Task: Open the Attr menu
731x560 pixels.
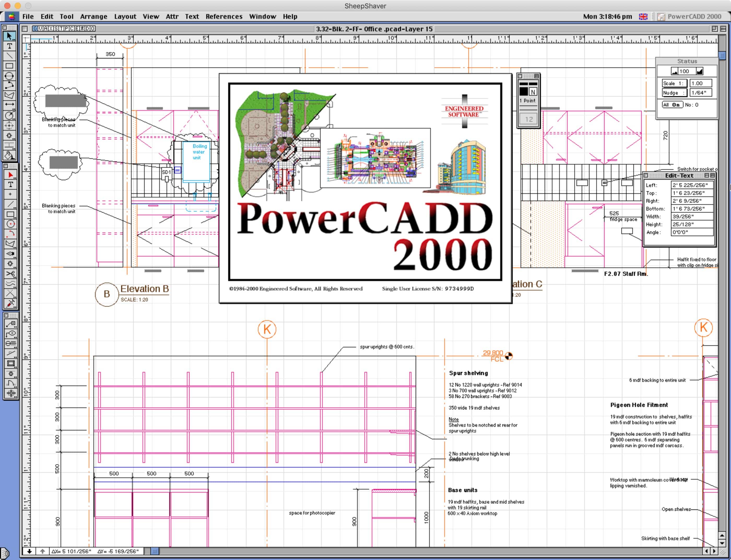Action: pos(172,16)
